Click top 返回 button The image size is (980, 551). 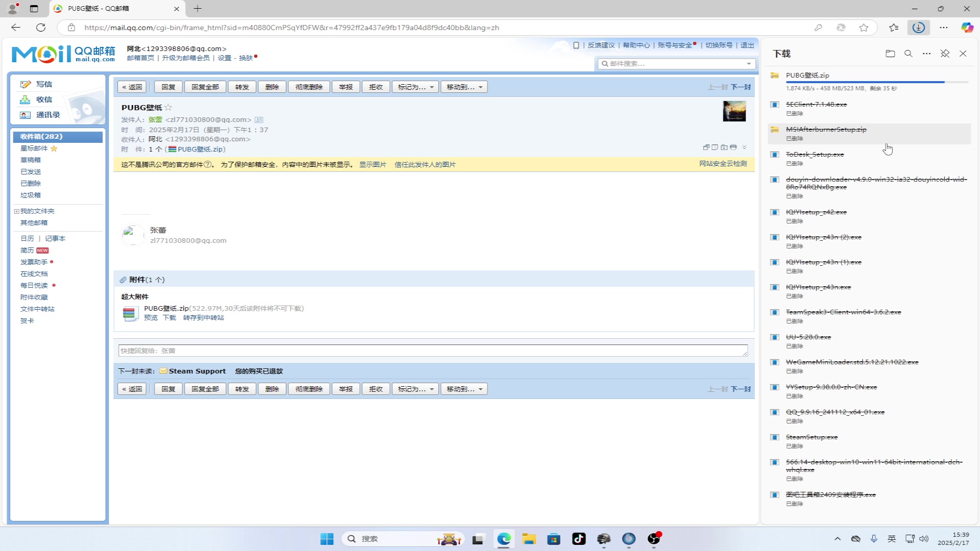pyautogui.click(x=132, y=87)
